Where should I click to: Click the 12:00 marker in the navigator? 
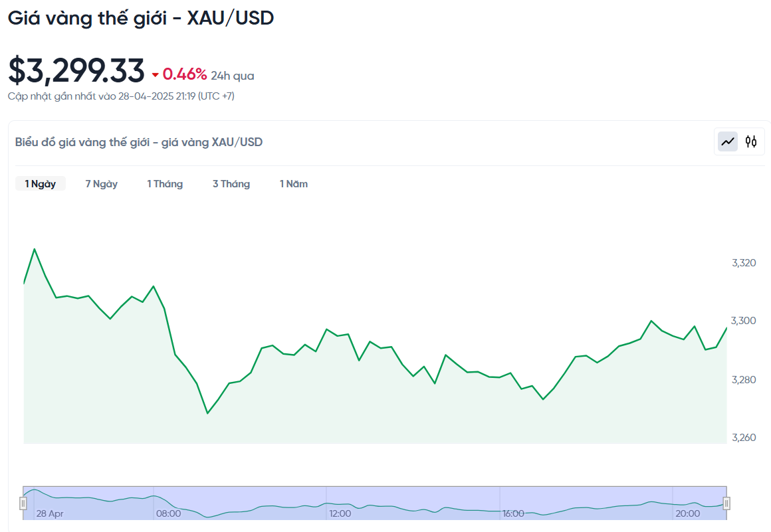(340, 513)
